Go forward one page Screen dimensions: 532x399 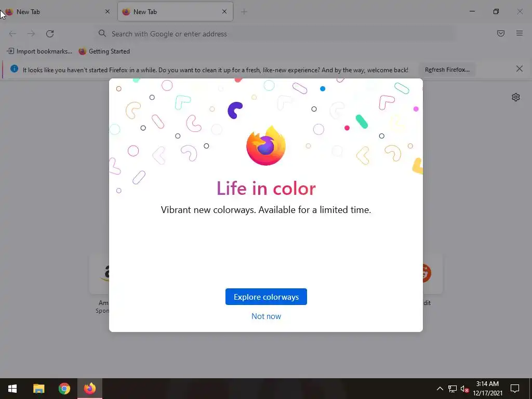(x=31, y=34)
